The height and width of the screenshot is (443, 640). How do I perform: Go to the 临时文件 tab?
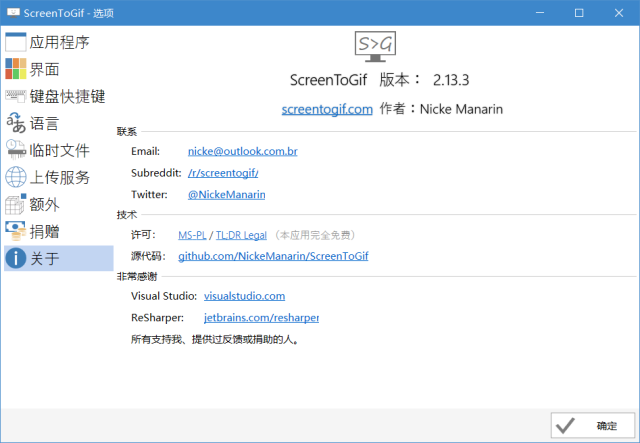coord(59,150)
